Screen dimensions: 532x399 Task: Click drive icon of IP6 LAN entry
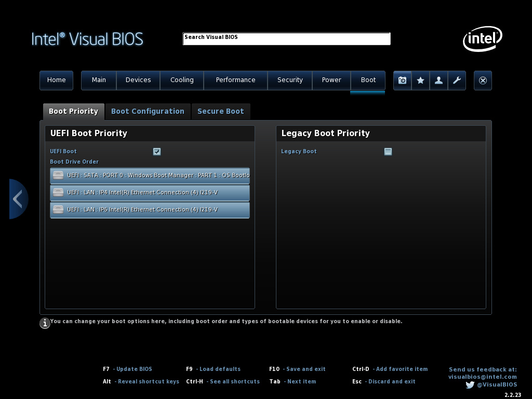tap(58, 209)
